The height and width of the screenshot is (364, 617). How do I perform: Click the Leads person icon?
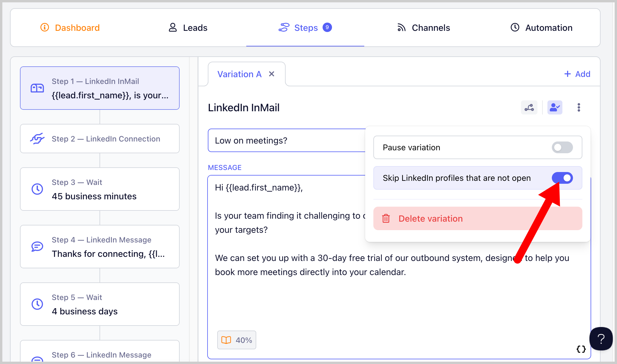click(173, 27)
